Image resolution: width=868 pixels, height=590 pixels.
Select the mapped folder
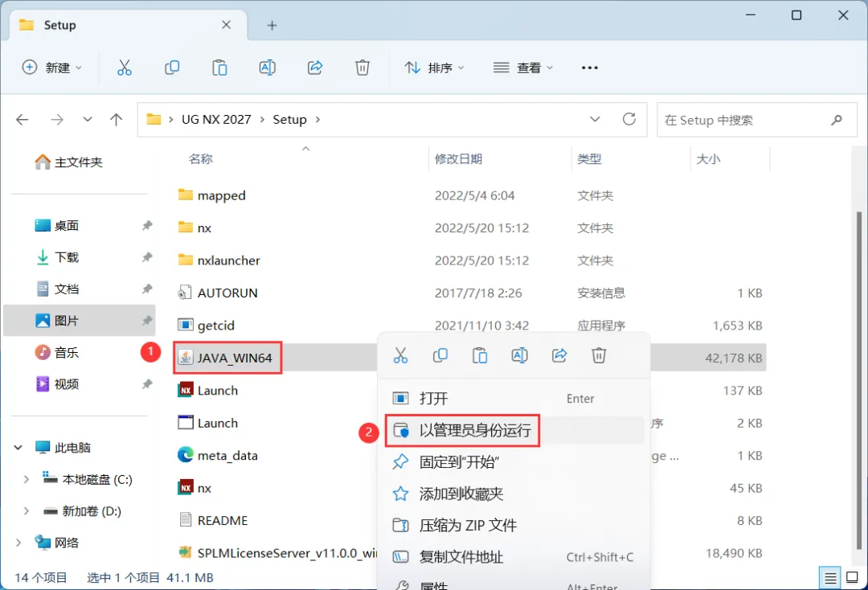211,195
